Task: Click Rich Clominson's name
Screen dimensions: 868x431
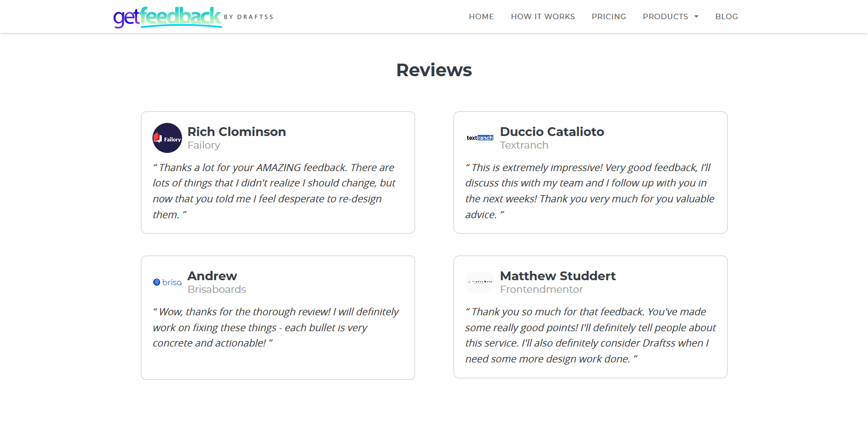Action: click(x=236, y=132)
